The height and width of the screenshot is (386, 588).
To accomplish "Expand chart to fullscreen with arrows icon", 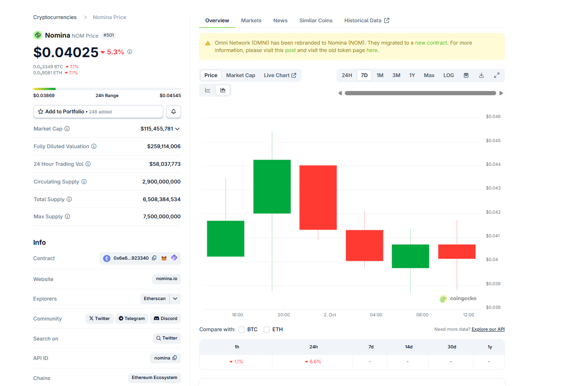I will point(496,75).
